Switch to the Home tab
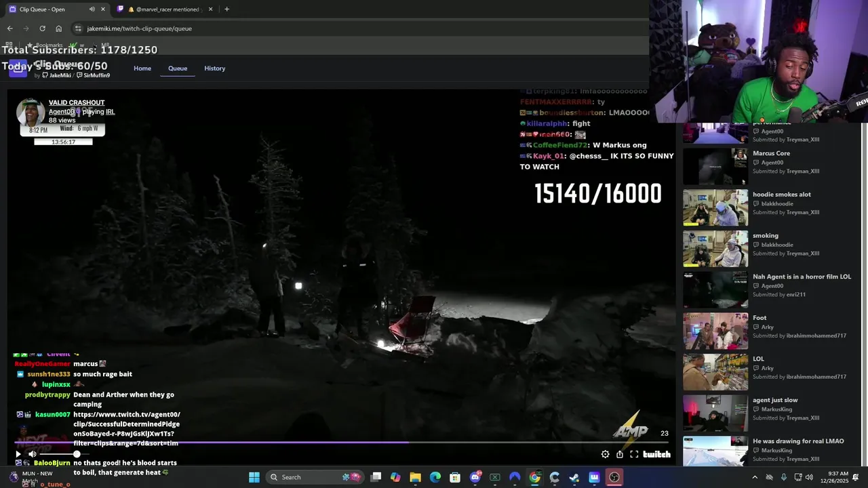This screenshot has width=868, height=488. click(142, 68)
